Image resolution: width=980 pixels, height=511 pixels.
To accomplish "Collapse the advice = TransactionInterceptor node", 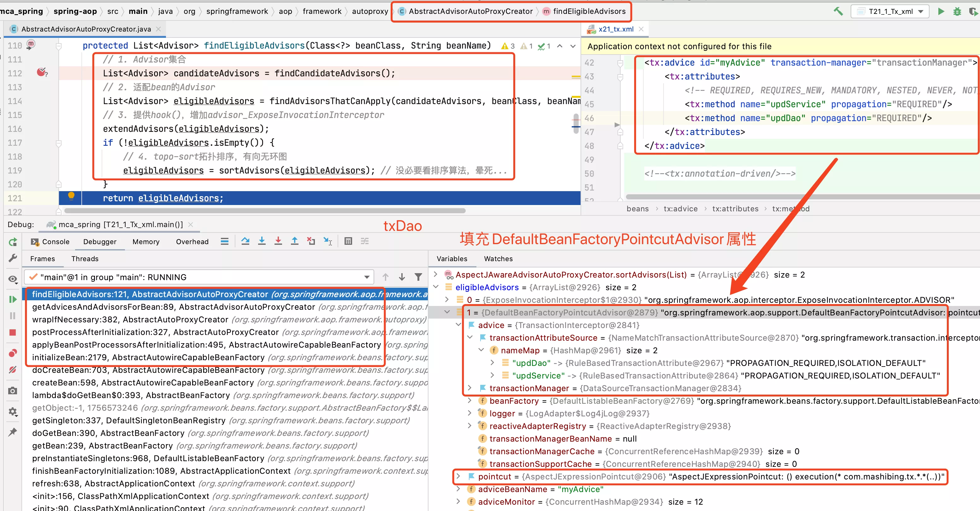I will pyautogui.click(x=458, y=325).
